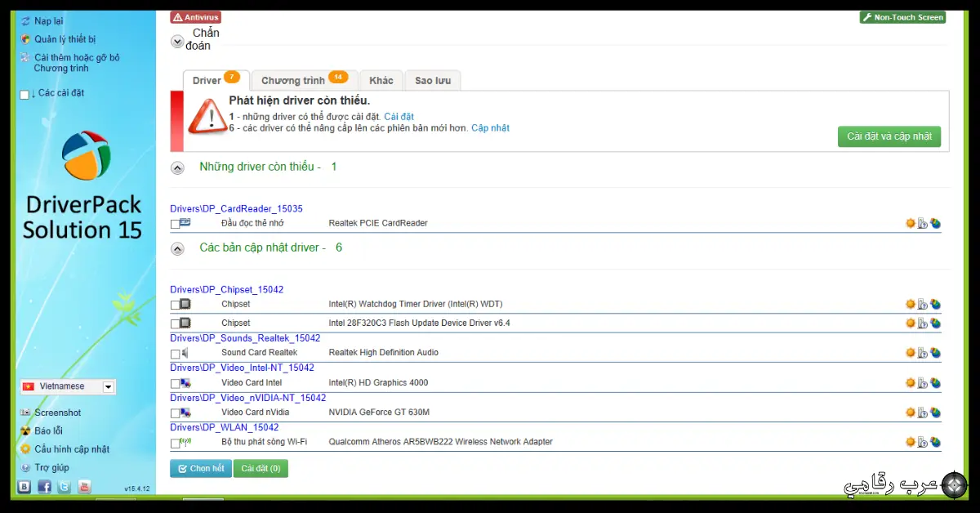
Task: Open info document icon for NVIDIA GeForce GT 630M
Action: coord(923,413)
